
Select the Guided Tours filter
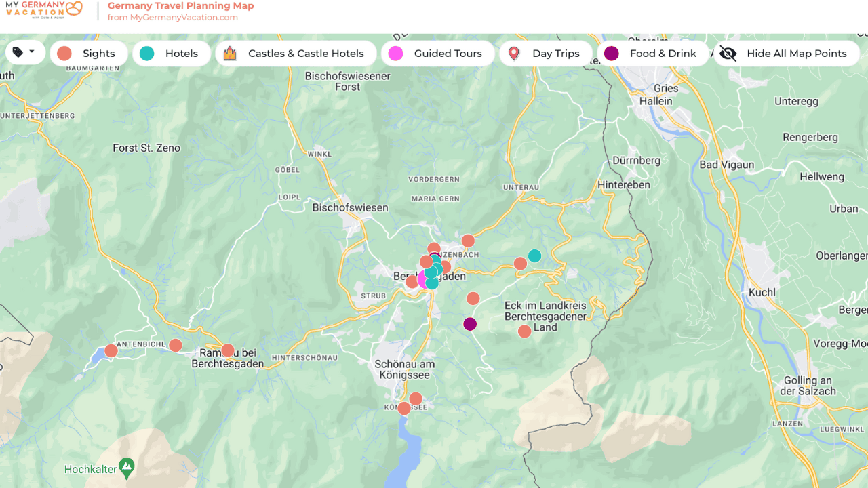437,54
